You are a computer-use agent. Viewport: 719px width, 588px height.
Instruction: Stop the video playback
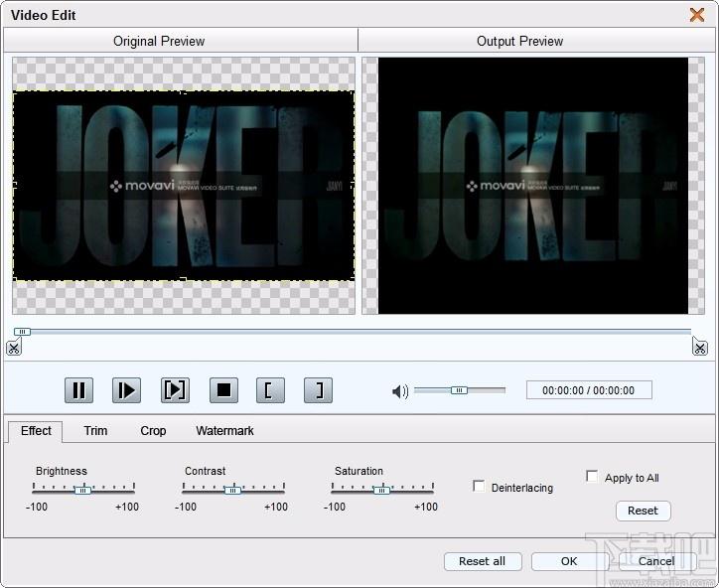pyautogui.click(x=223, y=390)
